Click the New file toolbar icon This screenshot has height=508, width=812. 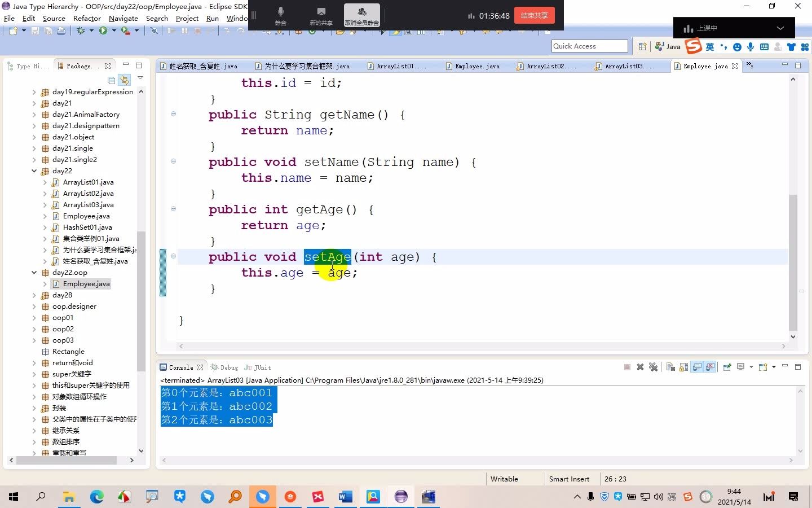(13, 30)
